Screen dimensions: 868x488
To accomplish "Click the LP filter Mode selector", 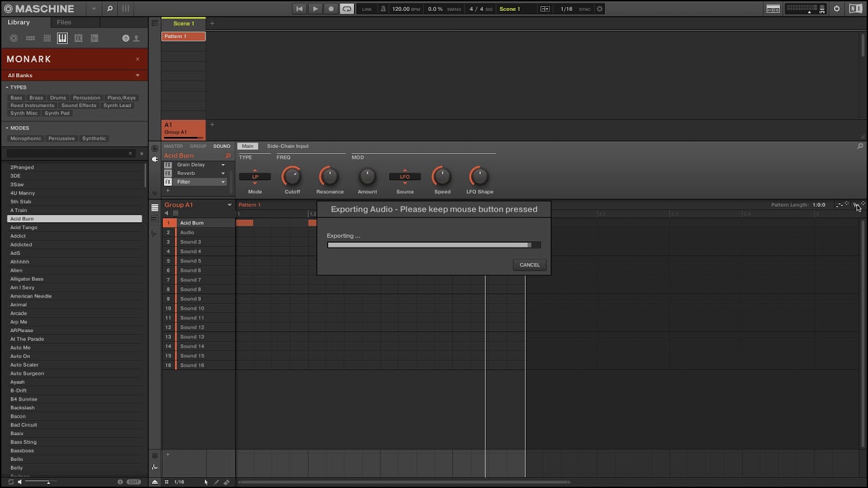I will [x=255, y=177].
